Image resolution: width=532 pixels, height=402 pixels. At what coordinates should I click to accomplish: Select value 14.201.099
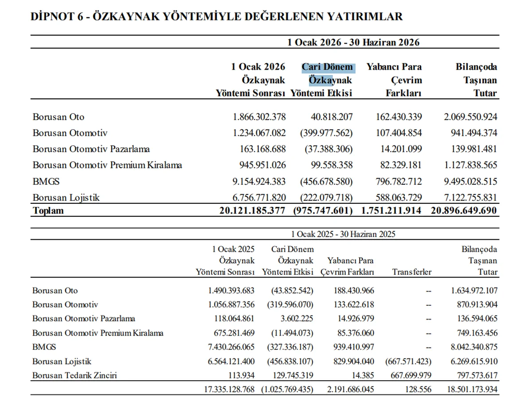coord(400,149)
